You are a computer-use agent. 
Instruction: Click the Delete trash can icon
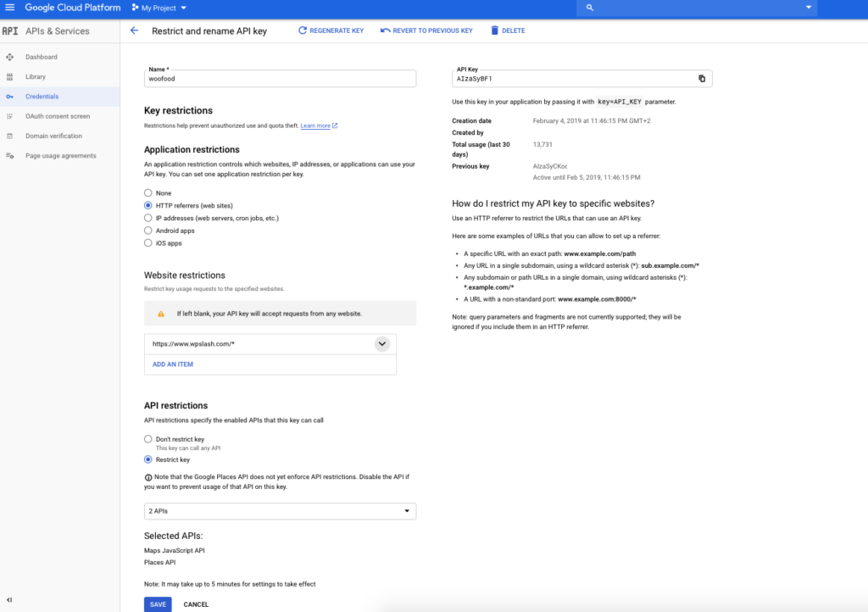coord(494,31)
